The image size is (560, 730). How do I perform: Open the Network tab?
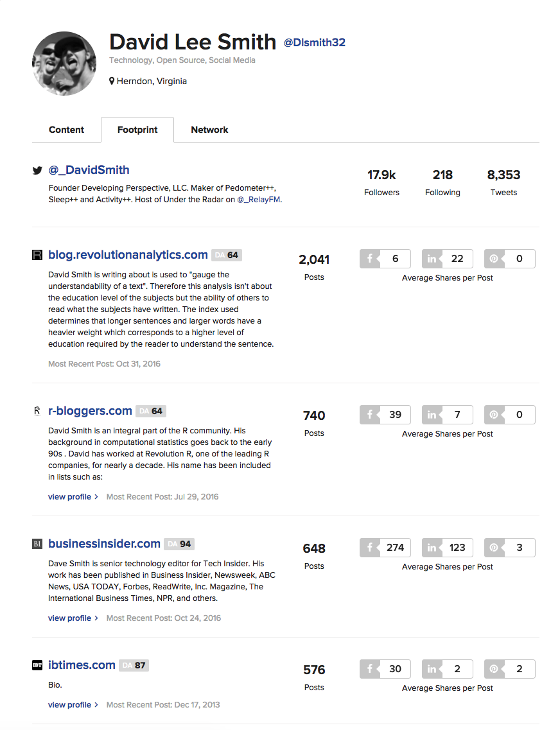[209, 130]
